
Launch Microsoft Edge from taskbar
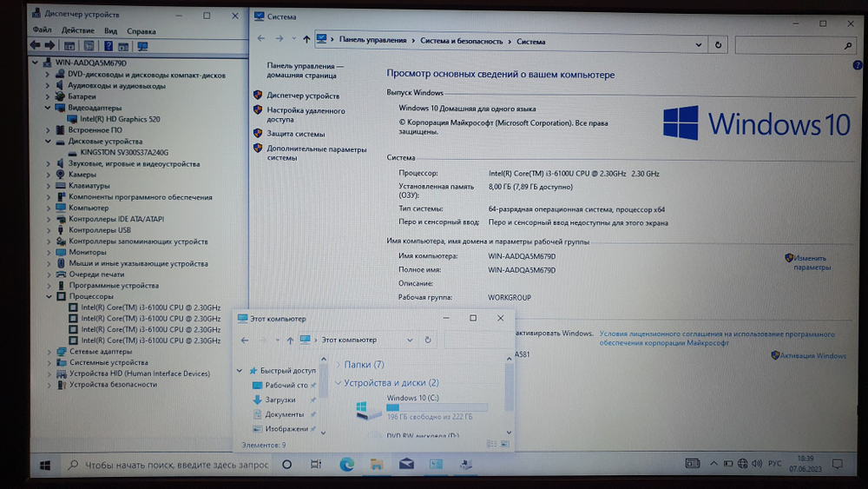click(x=346, y=464)
